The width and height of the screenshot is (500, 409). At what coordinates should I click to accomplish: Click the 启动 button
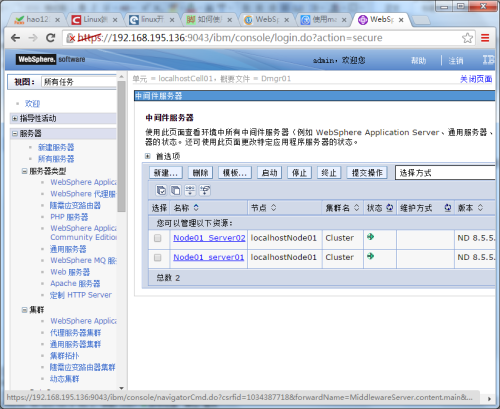(x=269, y=173)
